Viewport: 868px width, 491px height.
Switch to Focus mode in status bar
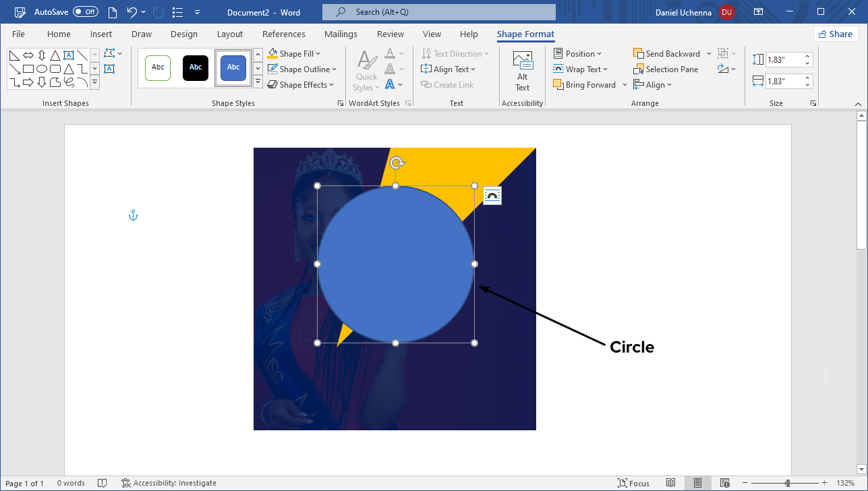[633, 483]
